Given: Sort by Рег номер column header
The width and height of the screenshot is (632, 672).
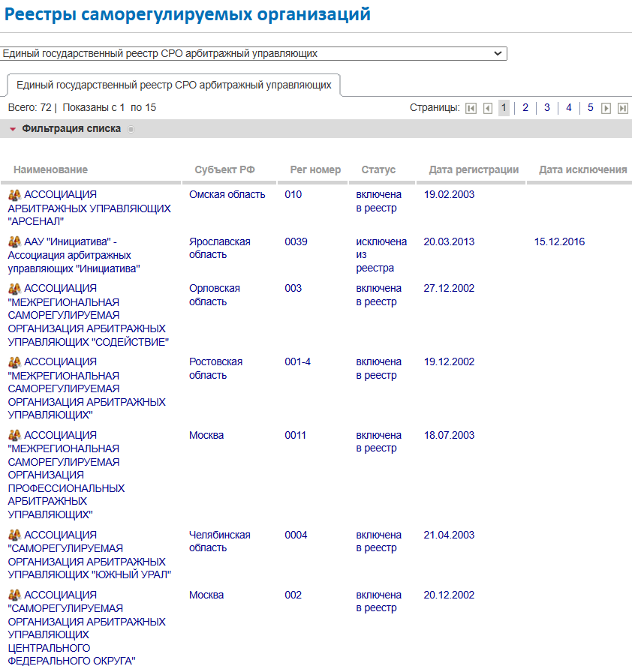Looking at the screenshot, I should [x=315, y=169].
